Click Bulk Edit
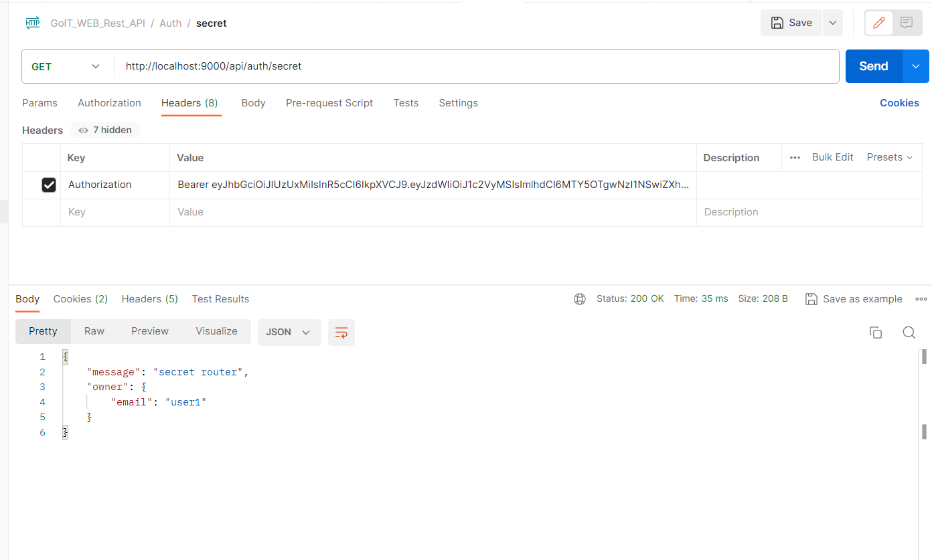Viewport: 932px width, 560px height. tap(832, 157)
